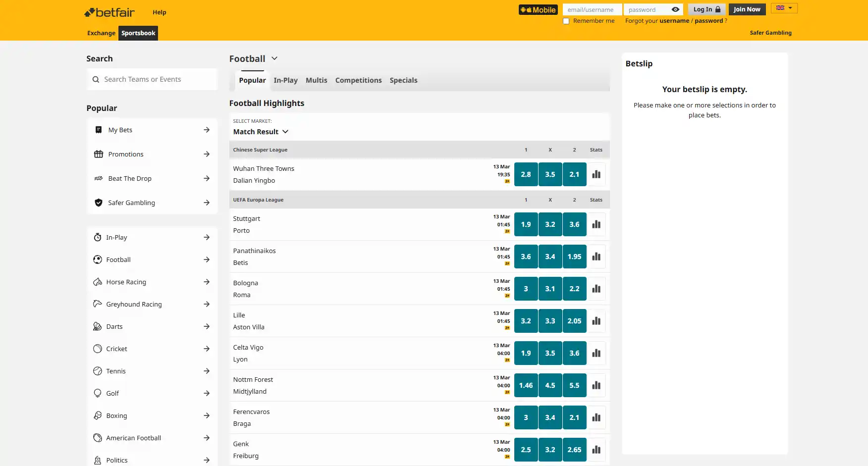Image resolution: width=868 pixels, height=466 pixels.
Task: Toggle password visibility eye icon
Action: 675,9
